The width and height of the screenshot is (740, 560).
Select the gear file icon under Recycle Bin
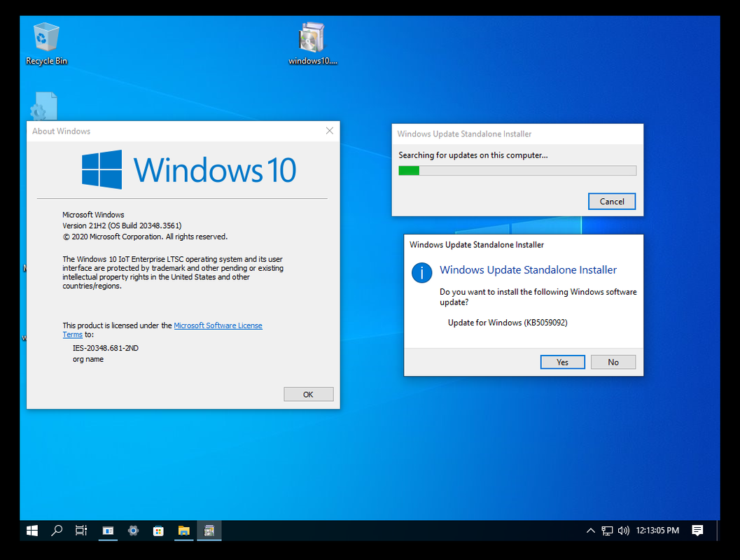click(x=43, y=106)
